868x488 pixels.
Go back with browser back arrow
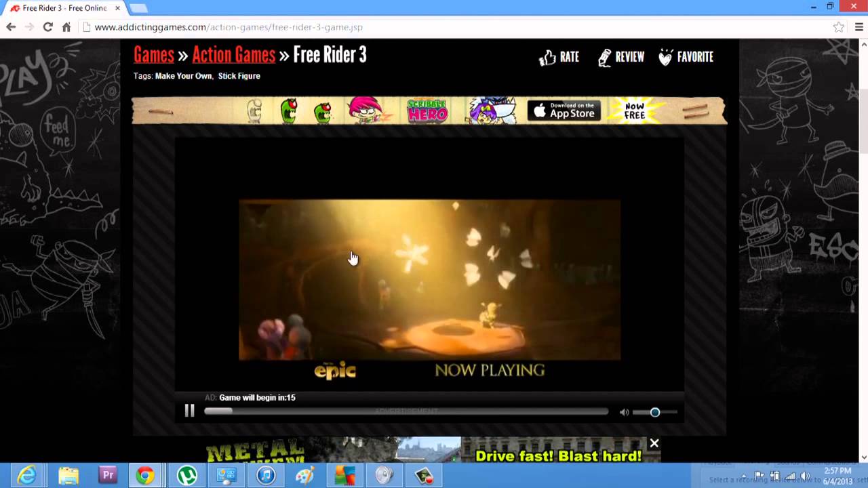[11, 27]
